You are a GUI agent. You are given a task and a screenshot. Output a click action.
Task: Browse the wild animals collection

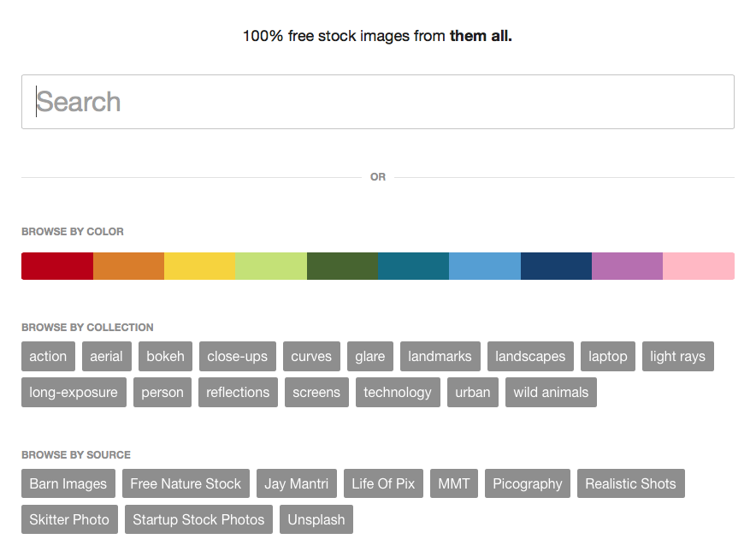tap(551, 392)
